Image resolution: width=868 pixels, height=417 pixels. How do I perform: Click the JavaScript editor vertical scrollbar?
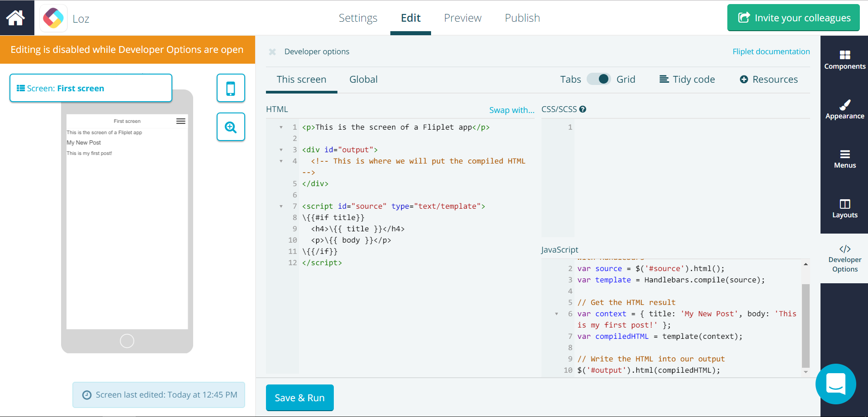(x=805, y=325)
